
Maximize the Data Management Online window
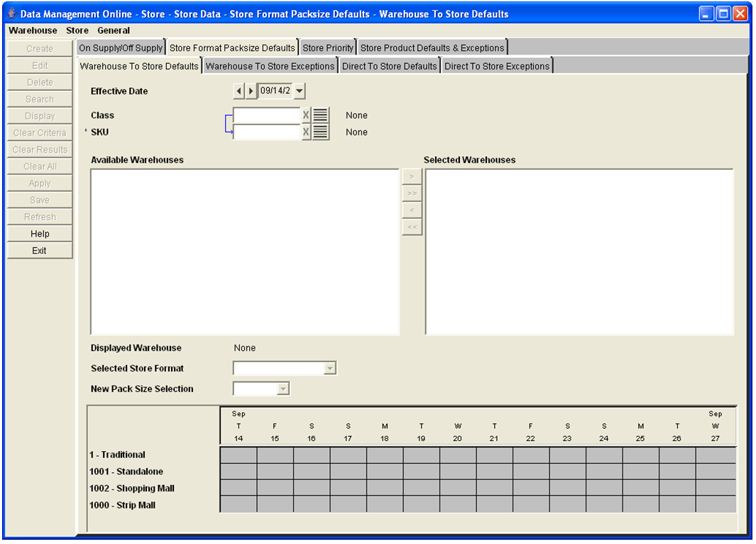click(723, 13)
